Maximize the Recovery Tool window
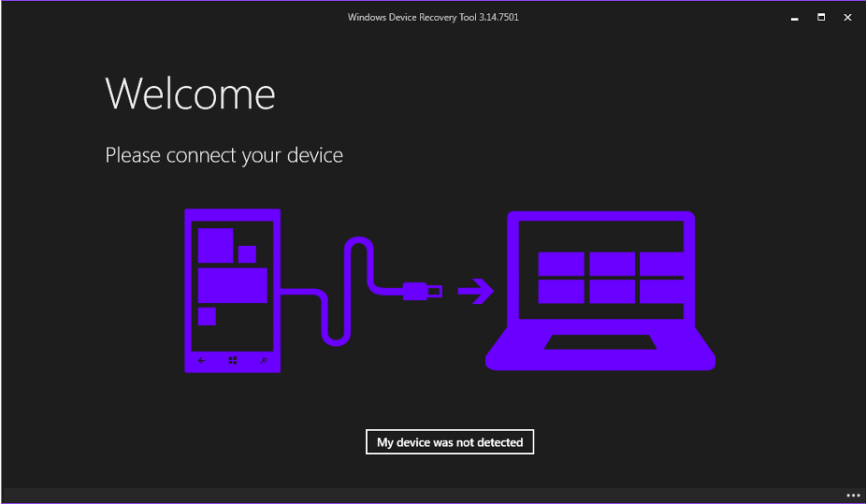 point(821,17)
